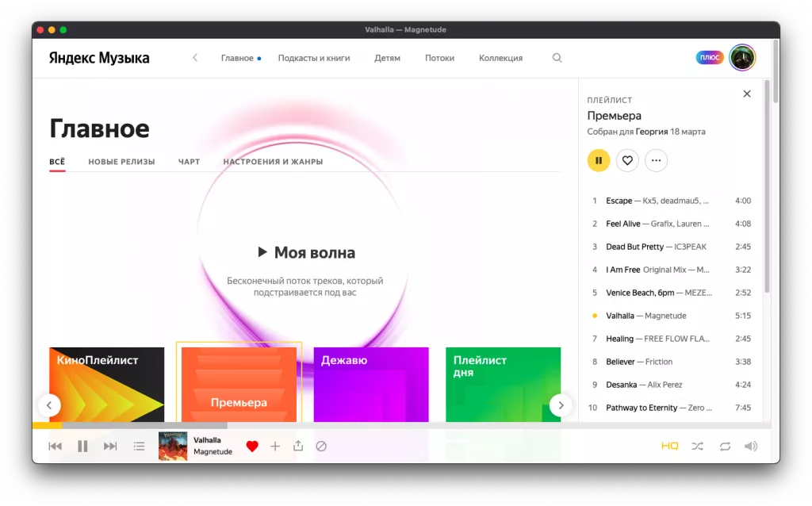Screen dimensions: 812x506
Task: Play track Feel Alive by Grafix
Action: point(671,224)
